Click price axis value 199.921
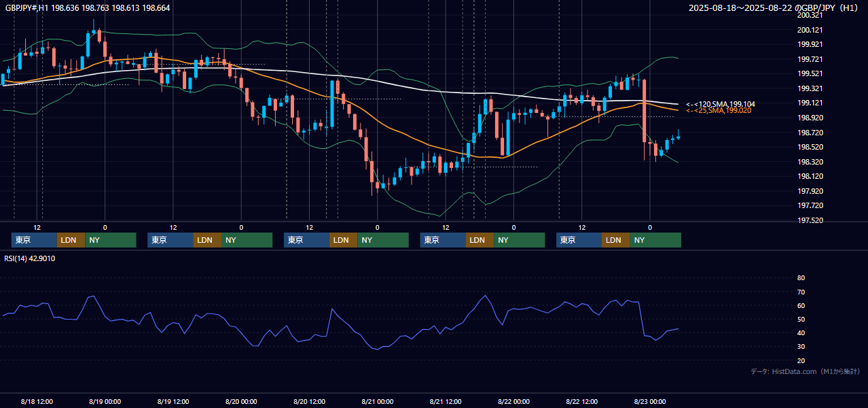The width and height of the screenshot is (868, 408). click(810, 44)
